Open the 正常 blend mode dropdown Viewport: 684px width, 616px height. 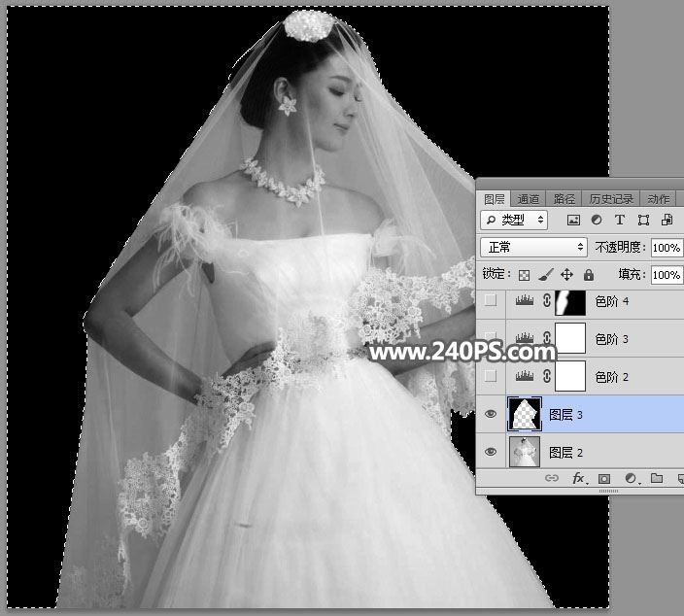(x=534, y=248)
